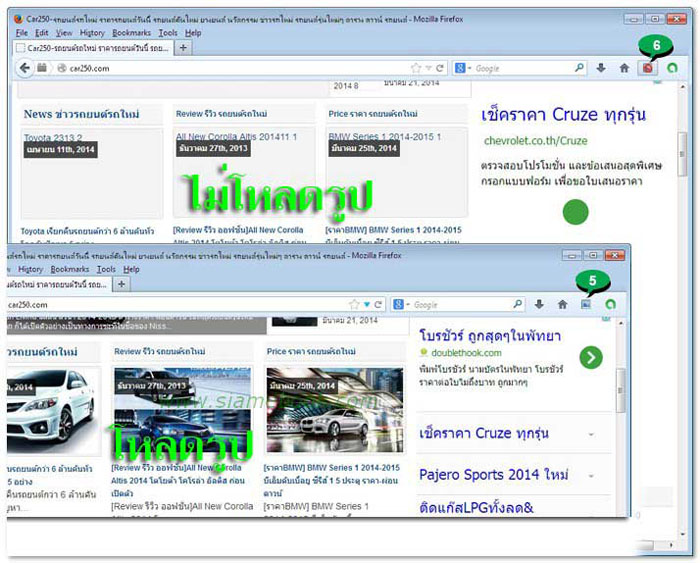Screen dimensions: 700x563
Task: Open URL history dropdown in the top window
Action: point(429,68)
